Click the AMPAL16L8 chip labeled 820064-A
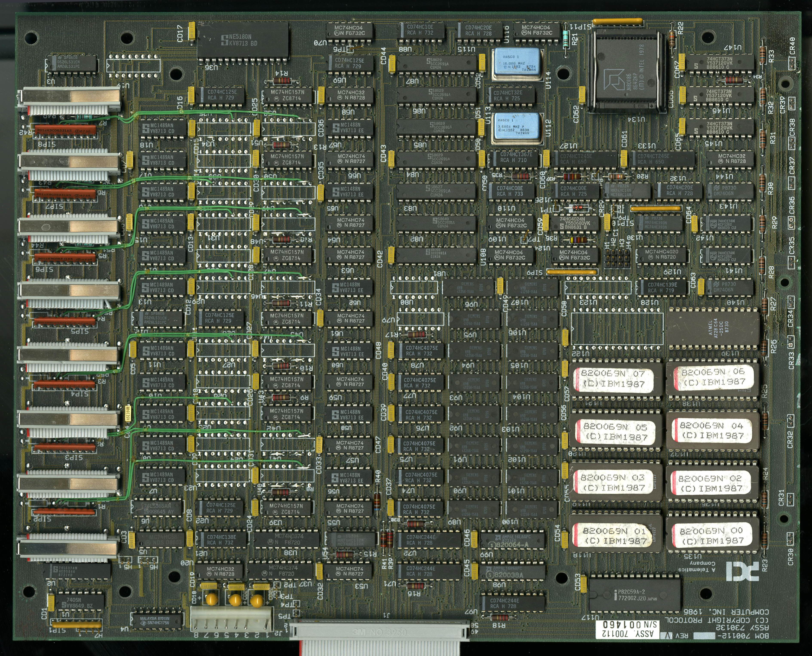The image size is (812, 656). click(513, 541)
